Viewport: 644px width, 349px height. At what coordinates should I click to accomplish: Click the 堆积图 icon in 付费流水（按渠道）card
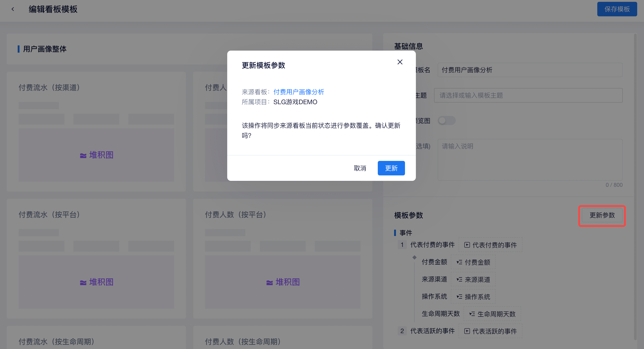(x=83, y=155)
